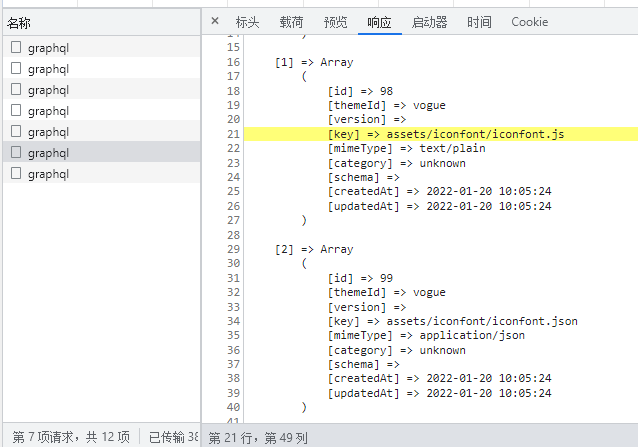Click line number 21 in the gutter
This screenshot has width=638, height=447.
[x=233, y=134]
